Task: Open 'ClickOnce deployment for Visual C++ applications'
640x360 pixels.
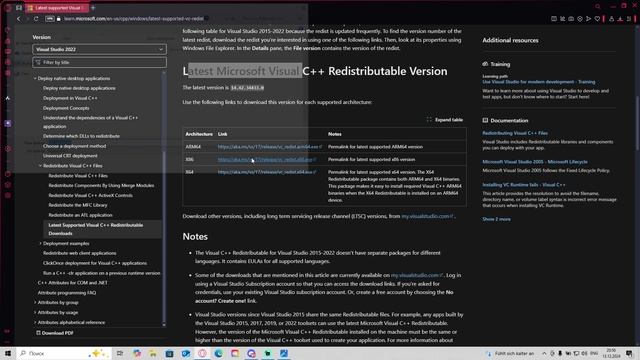Action: tap(95, 263)
